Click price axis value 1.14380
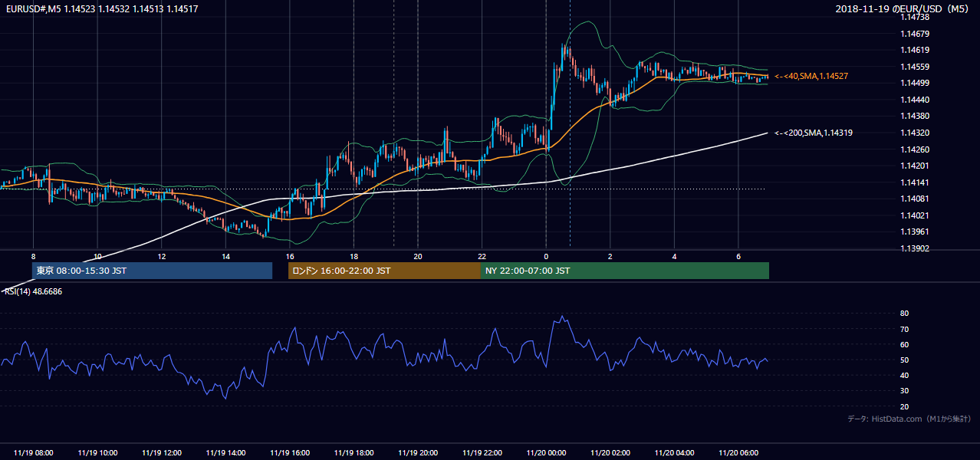The image size is (980, 460). 915,116
